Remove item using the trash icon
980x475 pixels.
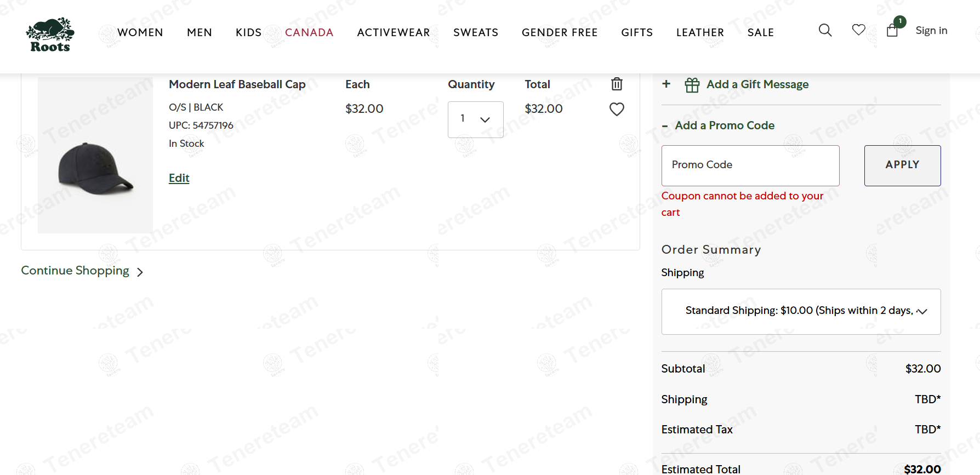tap(617, 84)
